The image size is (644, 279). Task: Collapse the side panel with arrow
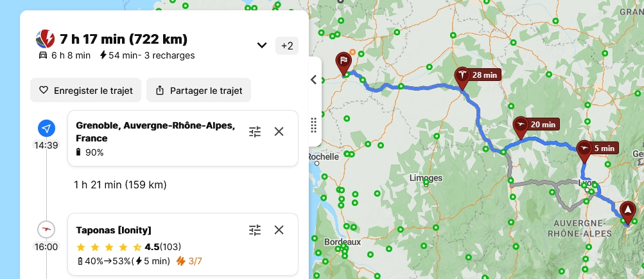[313, 80]
